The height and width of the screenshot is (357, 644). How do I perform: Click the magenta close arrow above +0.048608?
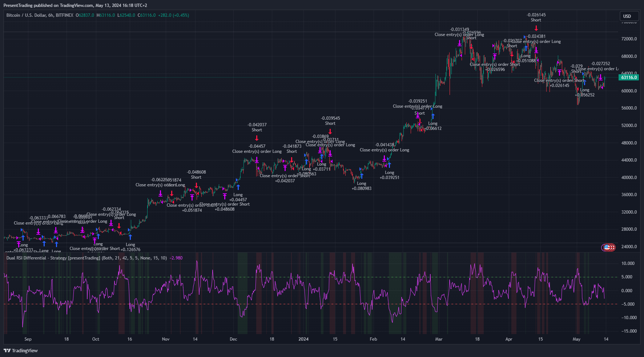[x=225, y=197]
